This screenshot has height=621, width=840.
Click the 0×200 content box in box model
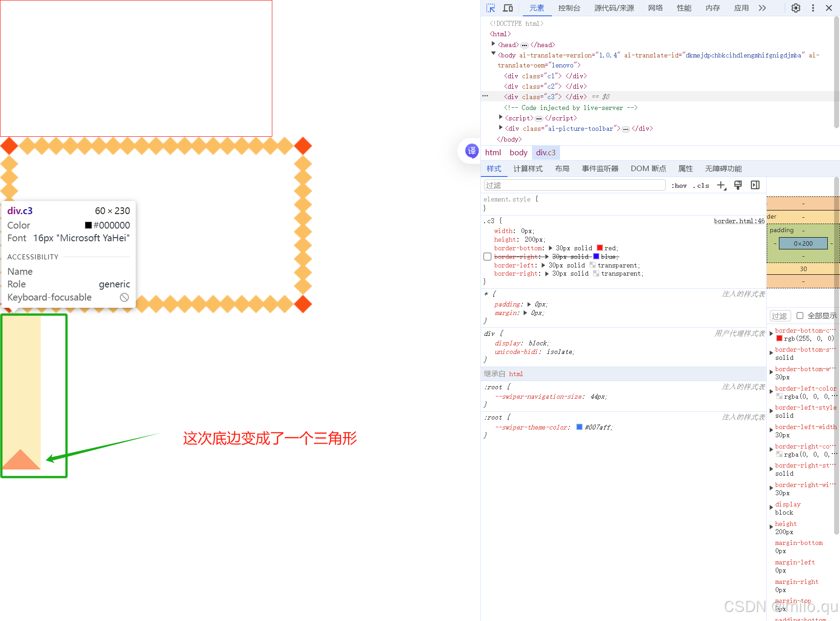point(803,244)
